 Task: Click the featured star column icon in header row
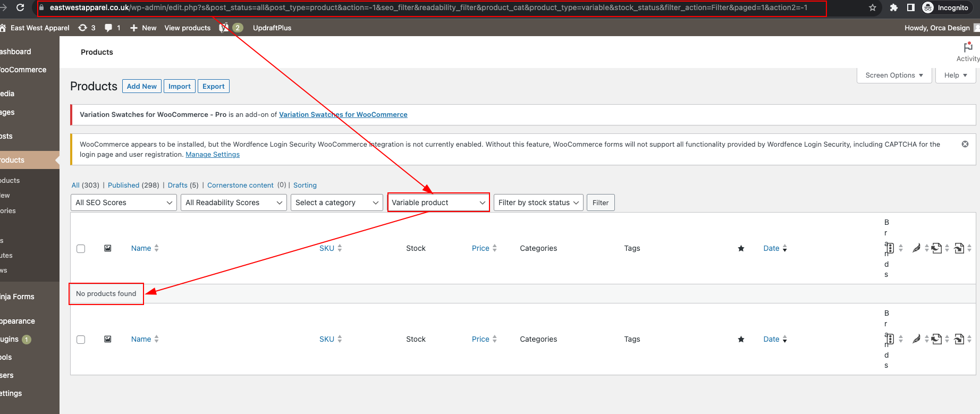pos(741,248)
